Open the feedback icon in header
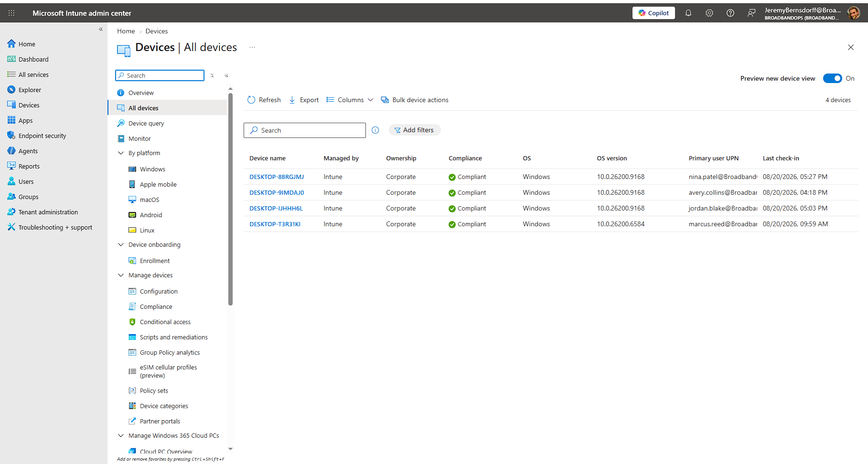Viewport: 868px width, 464px height. pyautogui.click(x=751, y=13)
